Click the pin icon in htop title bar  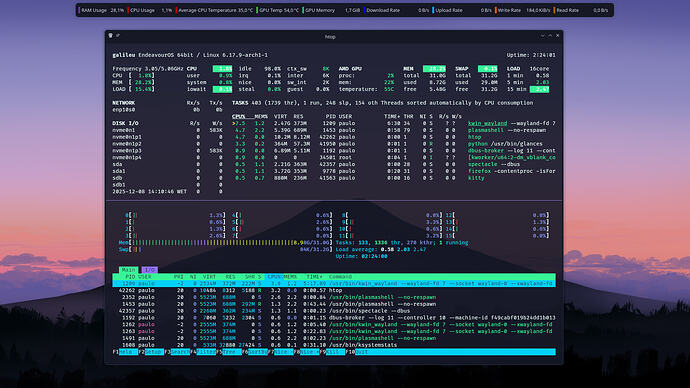[117, 36]
